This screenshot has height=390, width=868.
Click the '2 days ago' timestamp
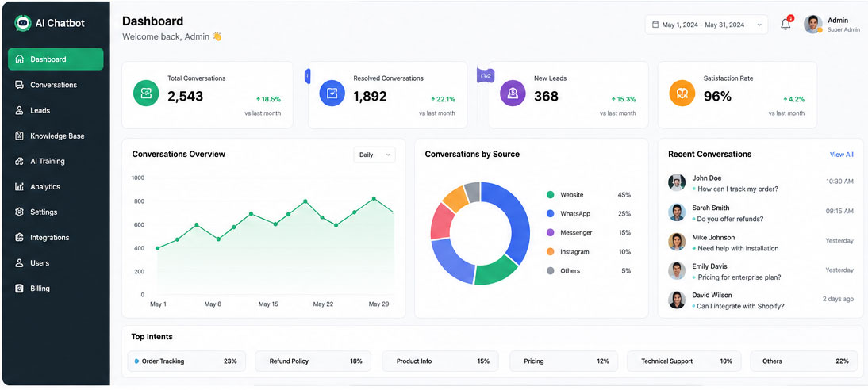838,299
